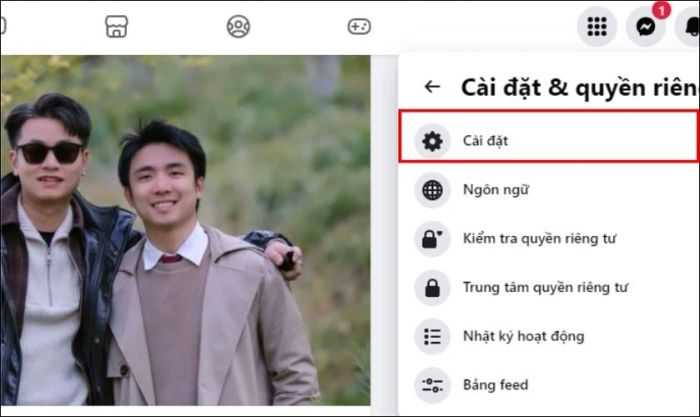Open the Marketplace tab icon
This screenshot has height=417, width=700.
tap(117, 26)
